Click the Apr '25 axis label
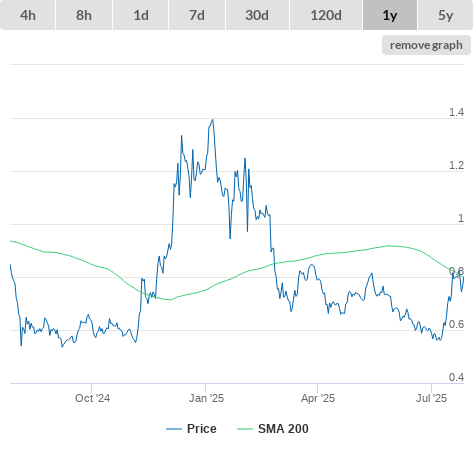The height and width of the screenshot is (455, 474). (318, 398)
